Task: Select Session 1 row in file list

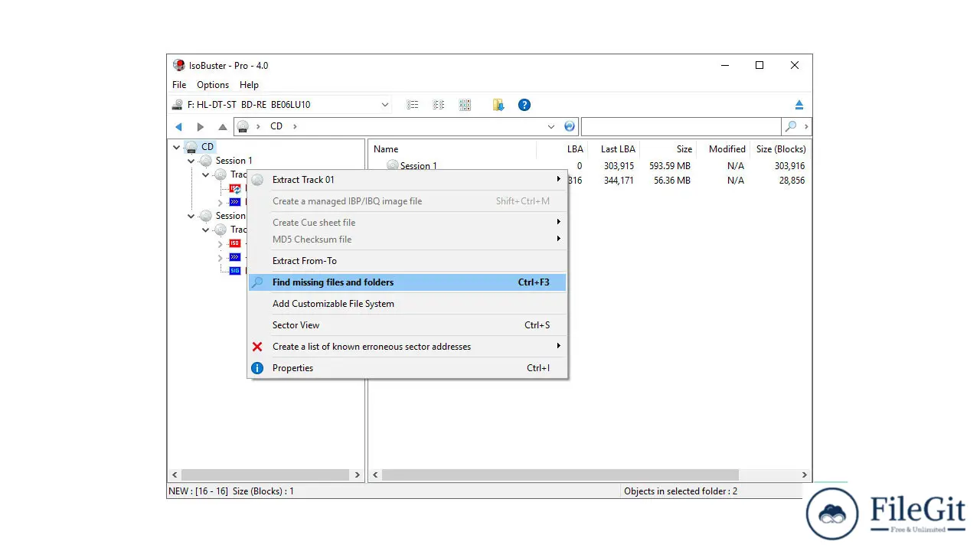Action: click(x=418, y=166)
